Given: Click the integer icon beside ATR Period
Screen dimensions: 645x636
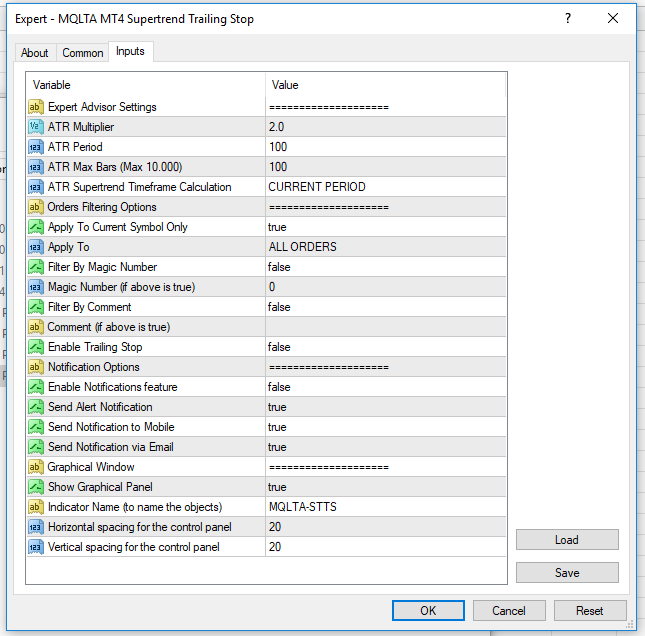Looking at the screenshot, I should point(36,147).
